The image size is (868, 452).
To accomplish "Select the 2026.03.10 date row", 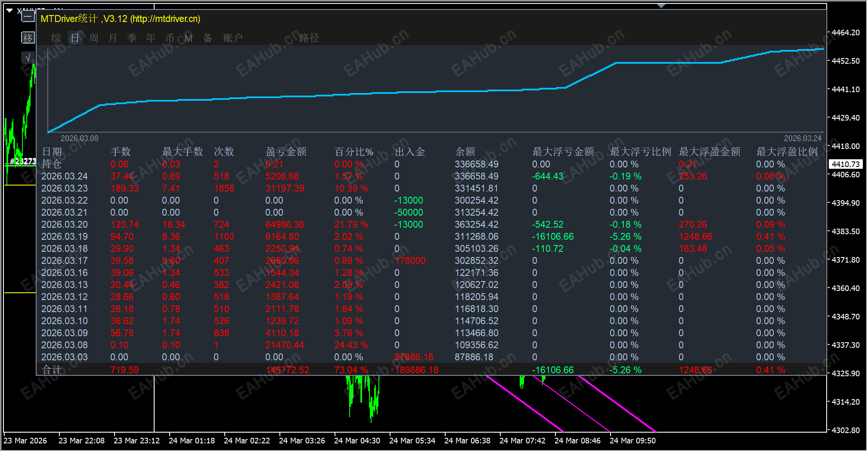I will 65,321.
